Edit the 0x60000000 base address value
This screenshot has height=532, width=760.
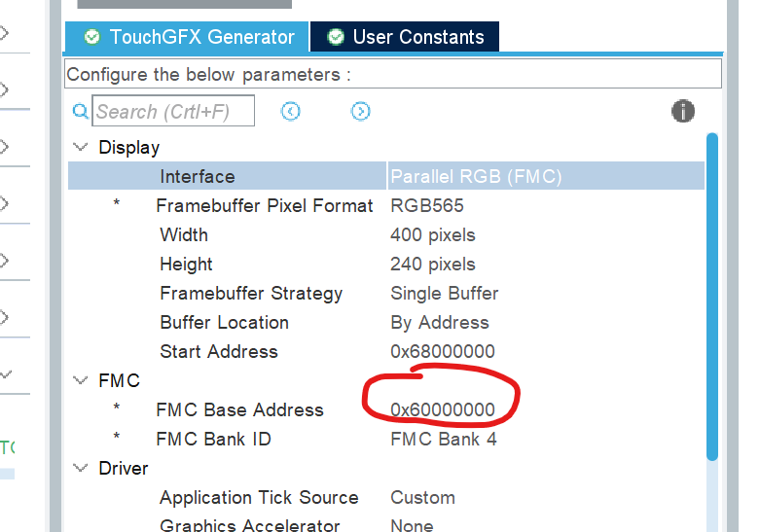443,409
